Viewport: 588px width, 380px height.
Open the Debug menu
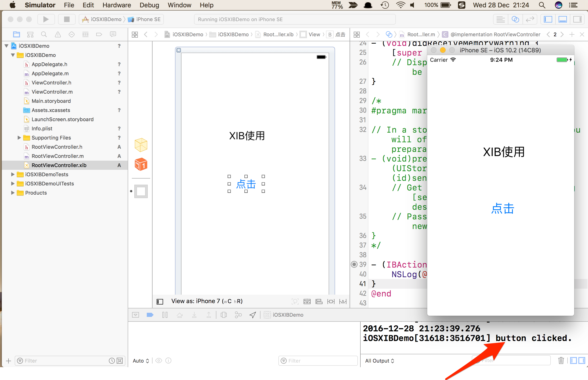(x=149, y=5)
